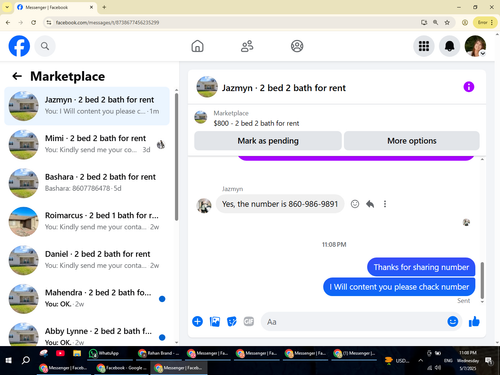The height and width of the screenshot is (375, 500).
Task: Click the More options button
Action: [412, 141]
